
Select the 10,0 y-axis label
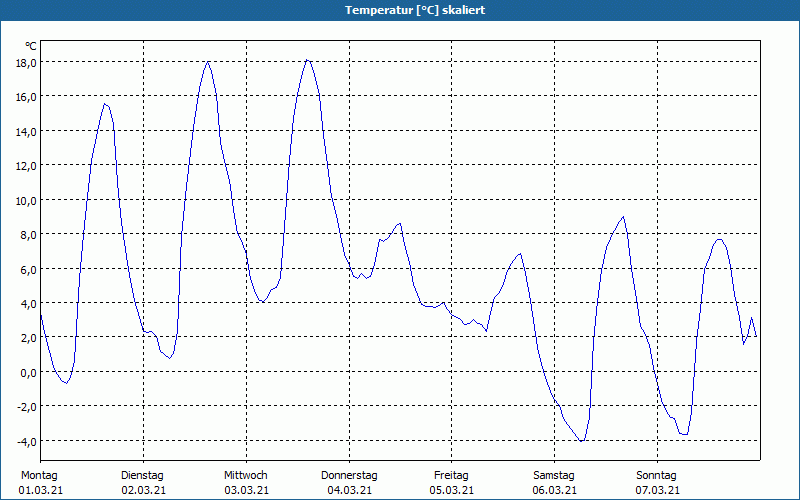pos(24,200)
